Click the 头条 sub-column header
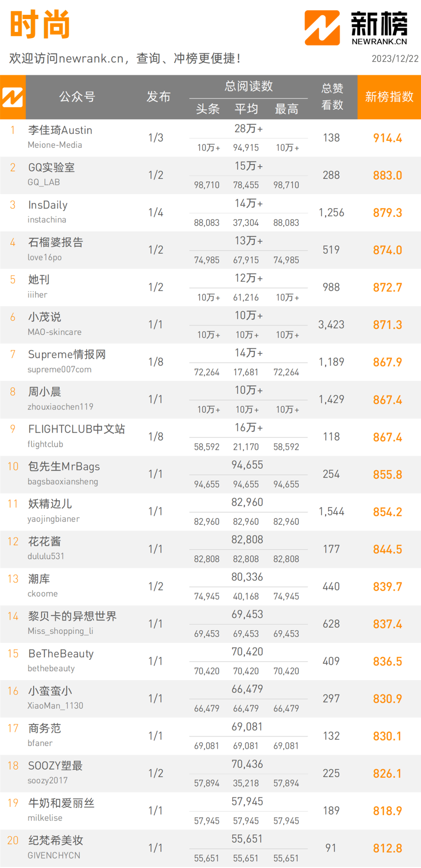Screen dimensions: 421x868 pos(208,109)
